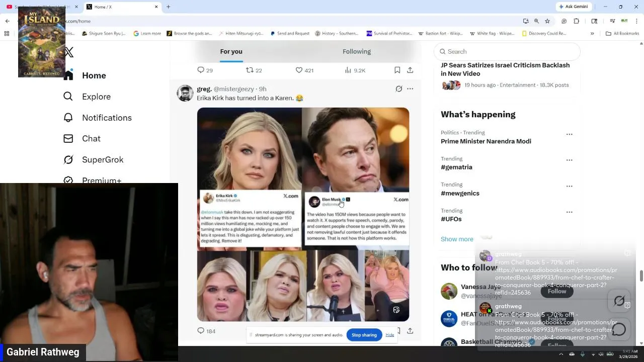This screenshot has width=644, height=362.
Task: Open the floating Grok button
Action: (619, 301)
